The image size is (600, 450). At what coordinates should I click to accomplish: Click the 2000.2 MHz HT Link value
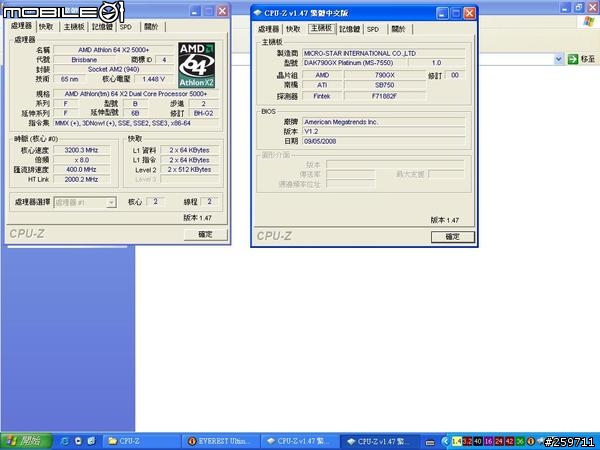[82, 179]
